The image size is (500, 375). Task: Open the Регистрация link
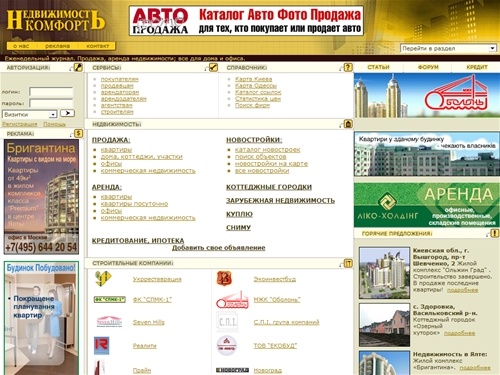[x=20, y=124]
